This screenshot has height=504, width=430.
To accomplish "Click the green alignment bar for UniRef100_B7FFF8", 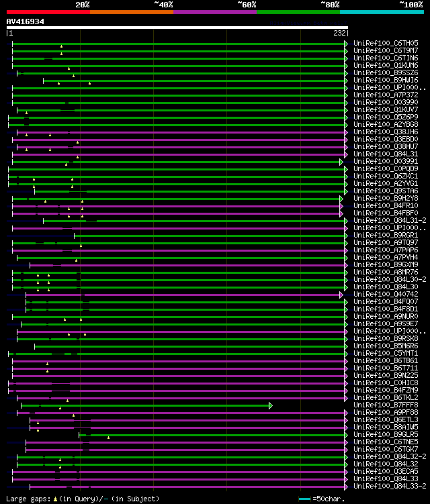I will (145, 405).
